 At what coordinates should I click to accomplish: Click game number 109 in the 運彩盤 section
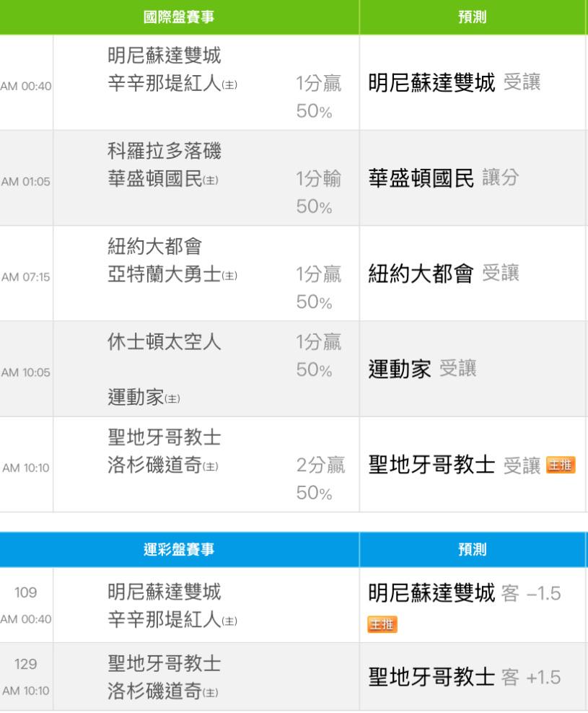click(x=25, y=592)
